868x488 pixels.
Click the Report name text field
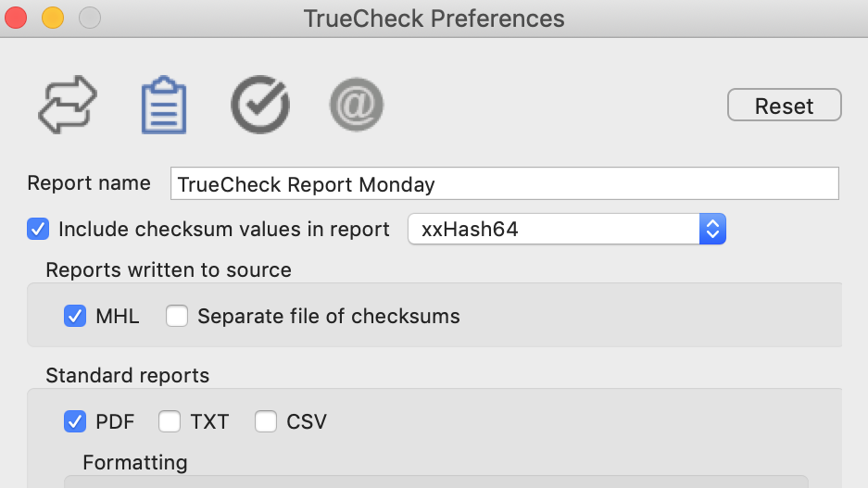coord(504,183)
